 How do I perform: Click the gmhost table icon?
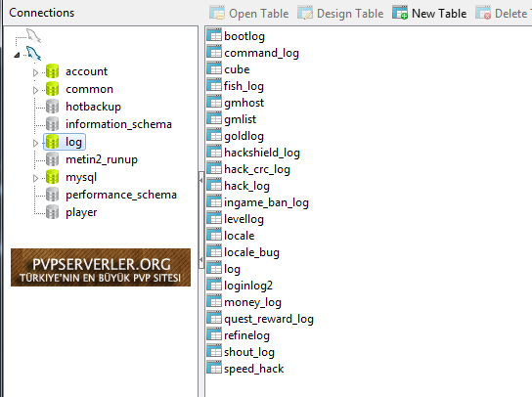coord(214,102)
